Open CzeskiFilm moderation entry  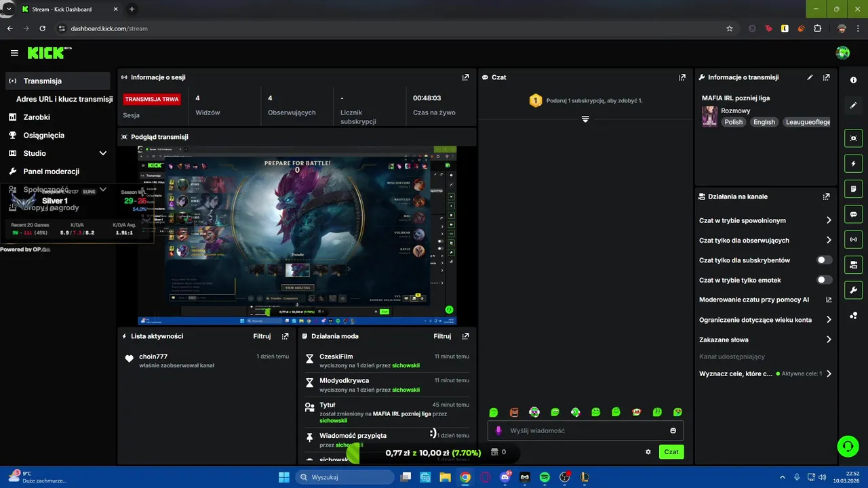(x=388, y=361)
